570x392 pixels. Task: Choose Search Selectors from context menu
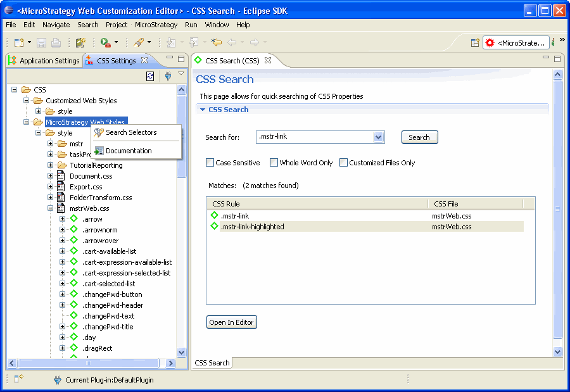[x=136, y=132]
